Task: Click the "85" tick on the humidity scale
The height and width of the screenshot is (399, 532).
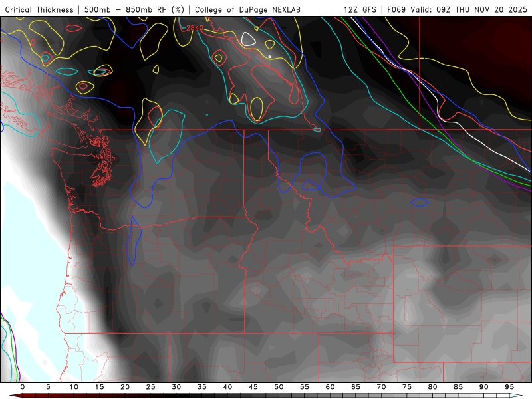Action: point(458,387)
